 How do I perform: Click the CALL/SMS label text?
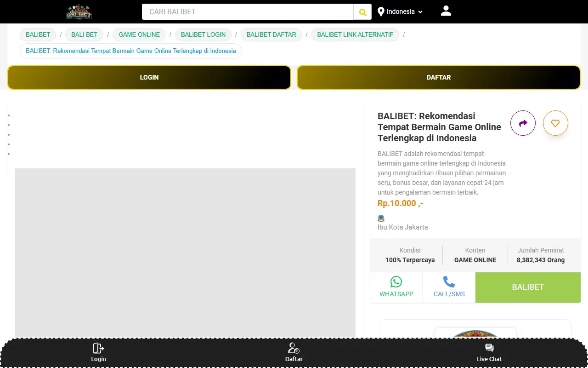click(449, 294)
